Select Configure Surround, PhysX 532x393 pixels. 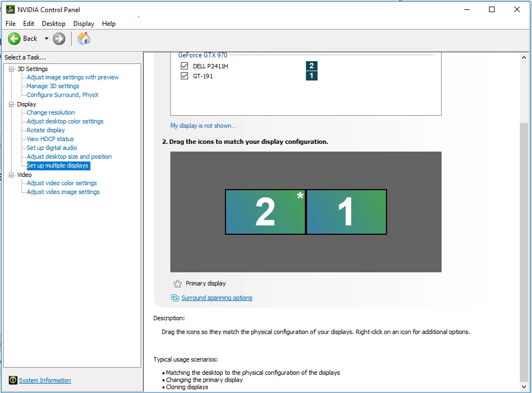coord(62,95)
